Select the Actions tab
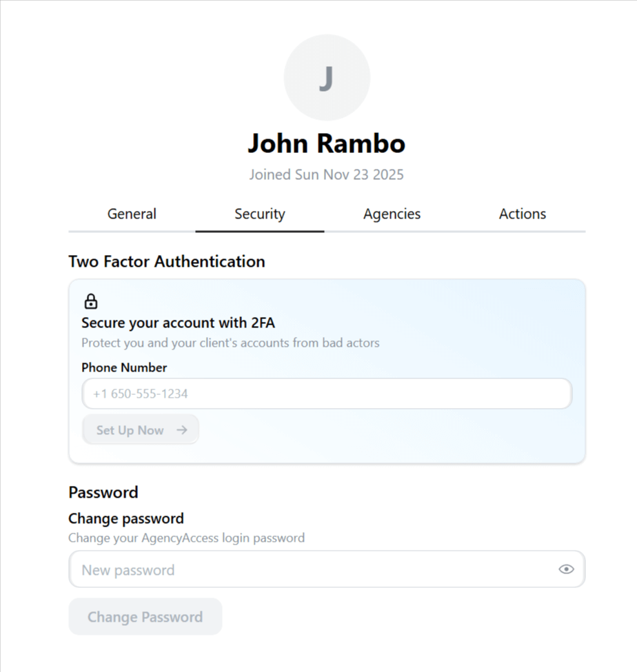The image size is (637, 672). coord(522,214)
